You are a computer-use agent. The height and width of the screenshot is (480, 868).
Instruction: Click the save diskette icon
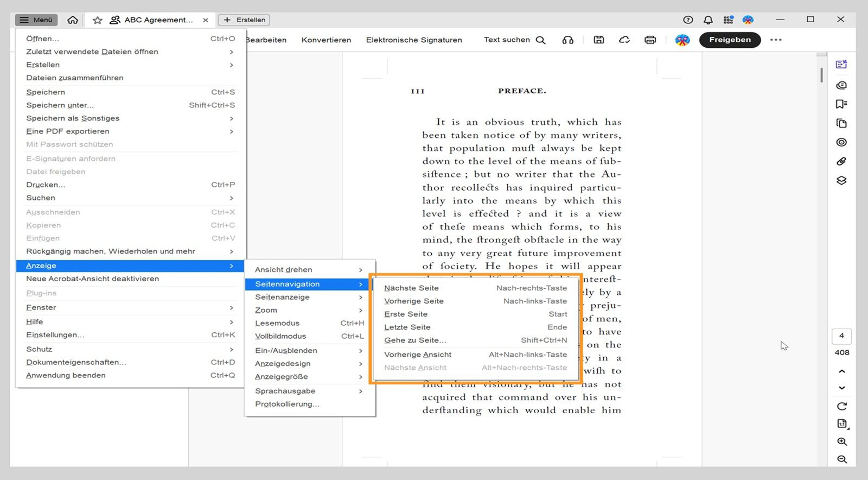click(x=599, y=40)
